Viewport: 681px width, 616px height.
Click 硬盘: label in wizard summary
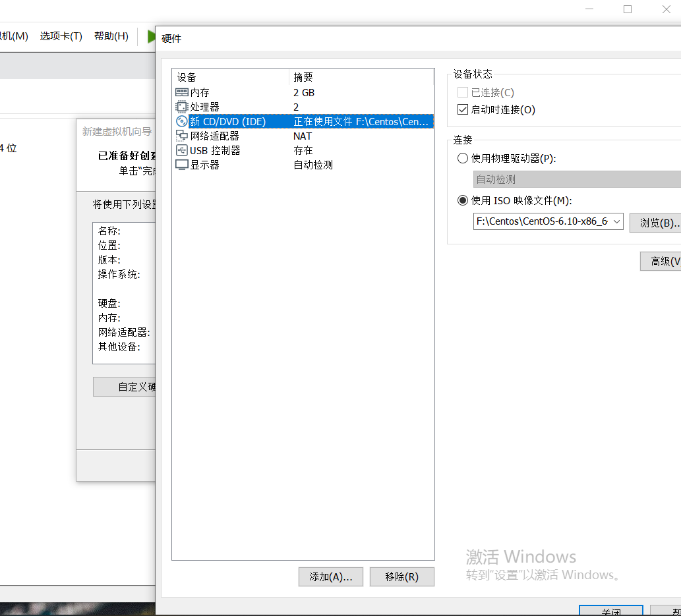(109, 303)
